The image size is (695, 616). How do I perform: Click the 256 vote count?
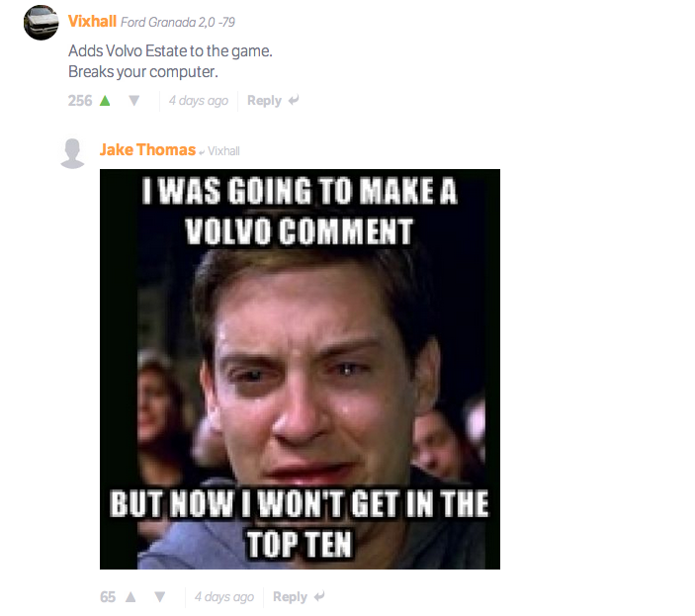pos(80,101)
